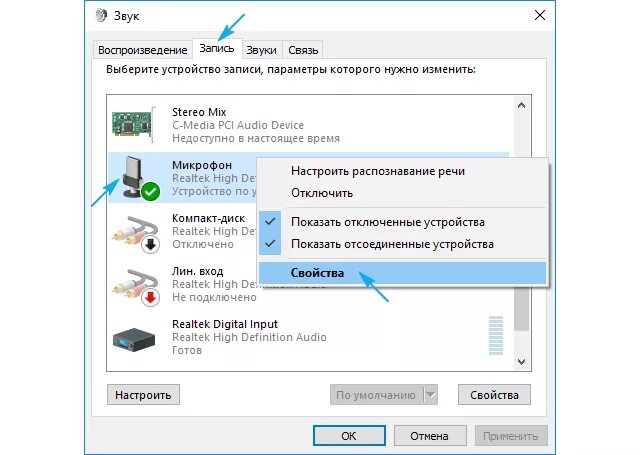Select the Stereo Mix sound card icon
640x455 pixels.
134,124
